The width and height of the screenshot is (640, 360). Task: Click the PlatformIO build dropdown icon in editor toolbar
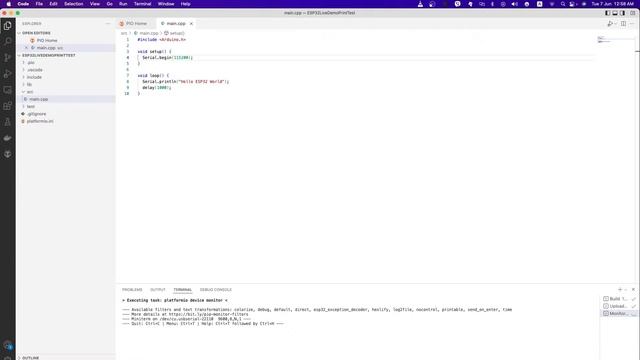pyautogui.click(x=610, y=24)
